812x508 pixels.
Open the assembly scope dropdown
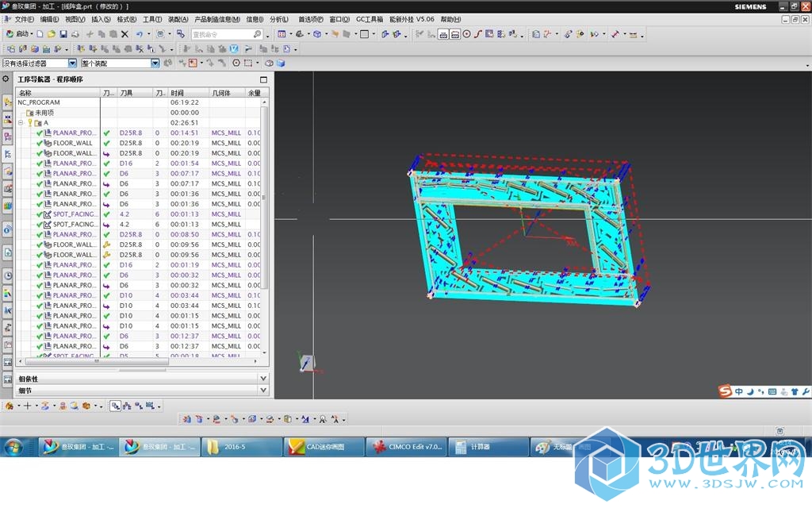pos(155,63)
